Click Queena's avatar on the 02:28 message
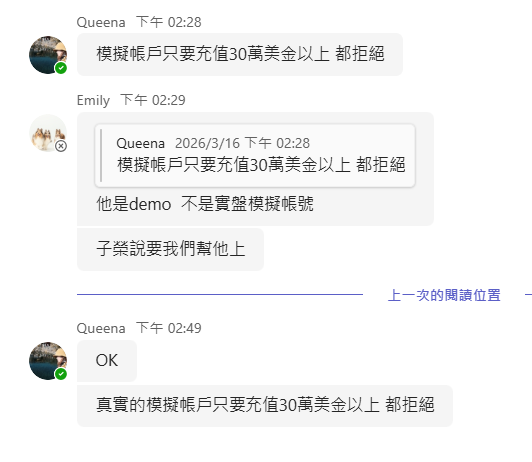Image resolution: width=532 pixels, height=462 pixels. click(48, 55)
